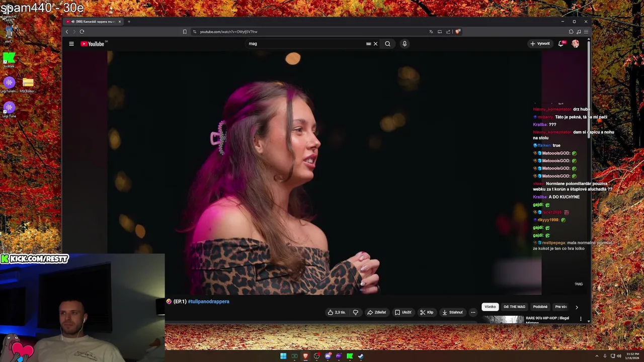
Task: Open the on-screen keyboard in search box
Action: [368, 44]
